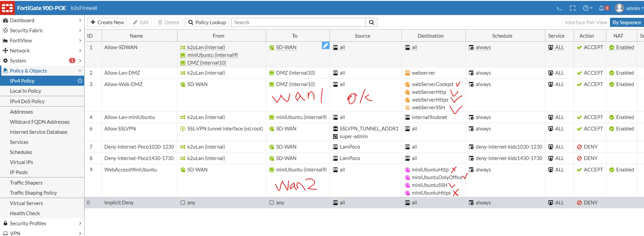Click schedule icon for deny-internet-kids1030-1230

pos(471,147)
